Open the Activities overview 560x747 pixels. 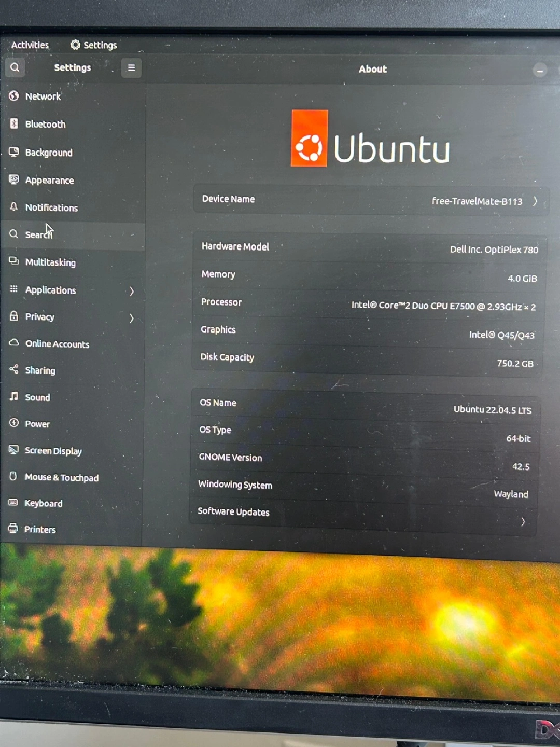30,45
